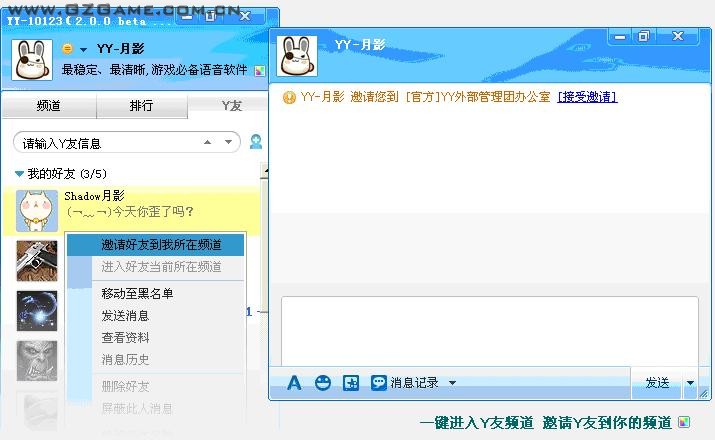Minimize the chat window
Screen dimensions: 715x440
point(620,37)
